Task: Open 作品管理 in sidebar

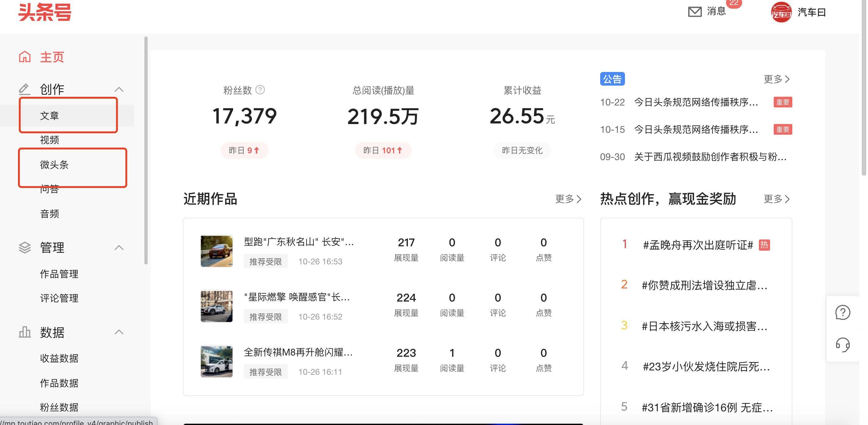Action: point(59,274)
